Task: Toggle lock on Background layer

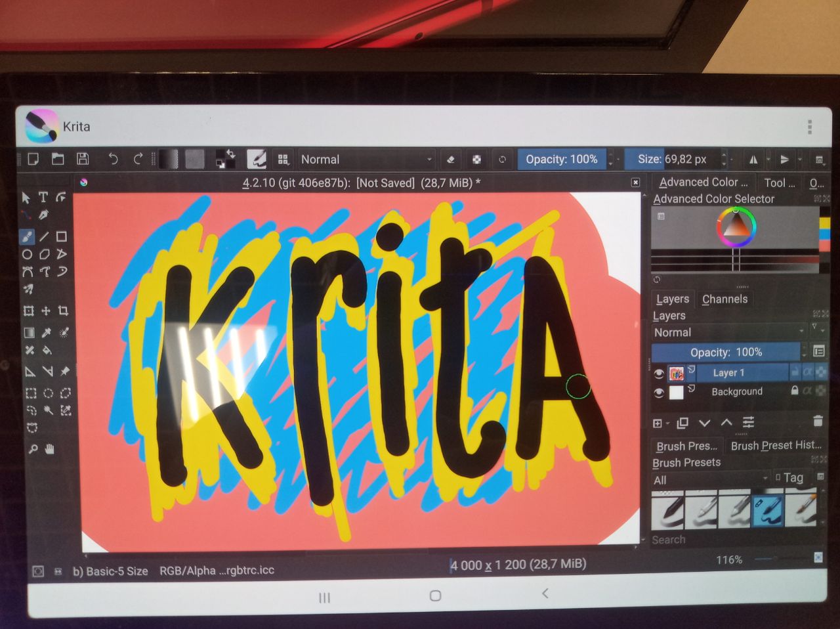Action: [795, 391]
